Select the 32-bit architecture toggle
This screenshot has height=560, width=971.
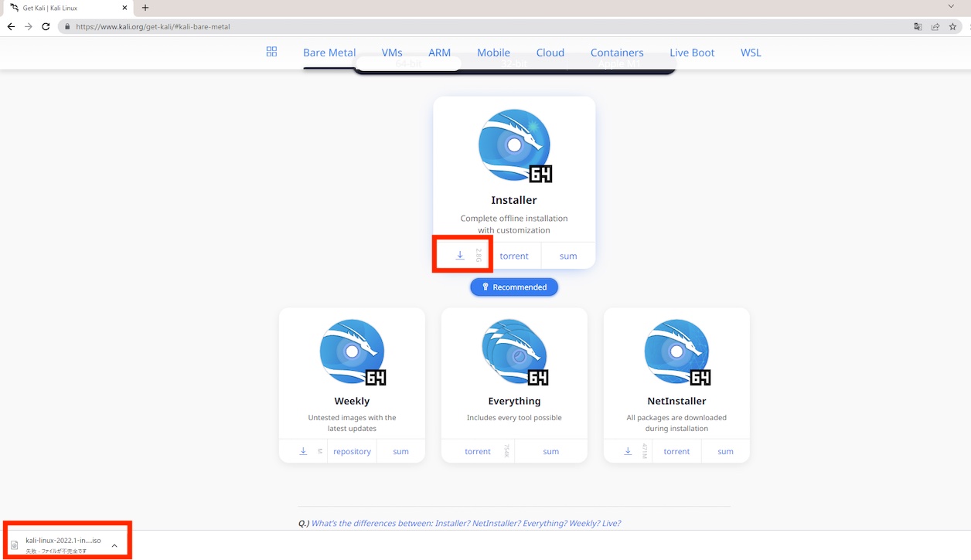coord(514,64)
